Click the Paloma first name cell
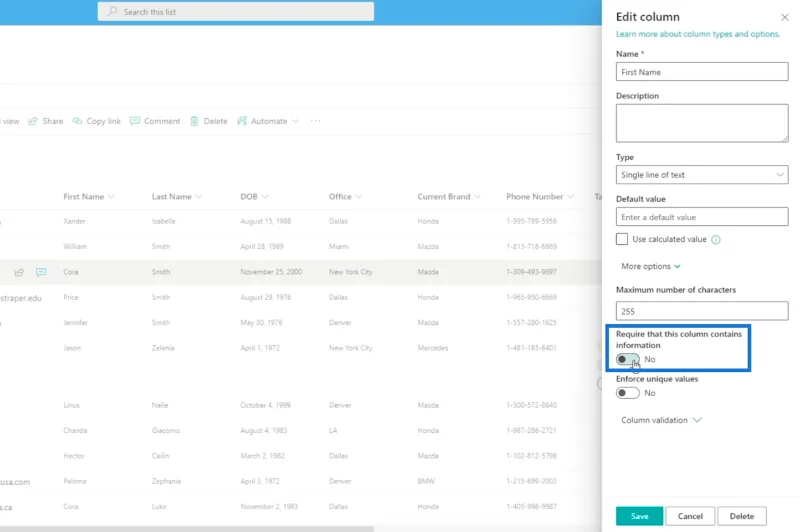800x532 pixels. coord(74,481)
